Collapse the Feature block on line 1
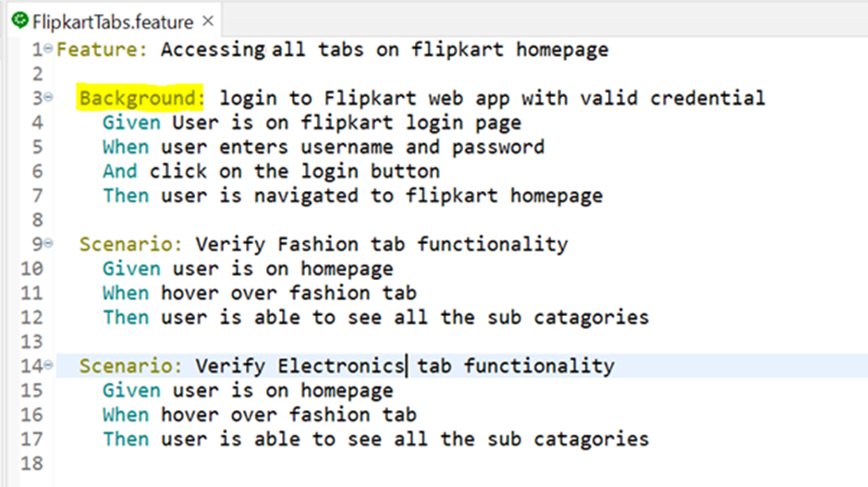Screen dimensions: 868x487 tap(49, 50)
